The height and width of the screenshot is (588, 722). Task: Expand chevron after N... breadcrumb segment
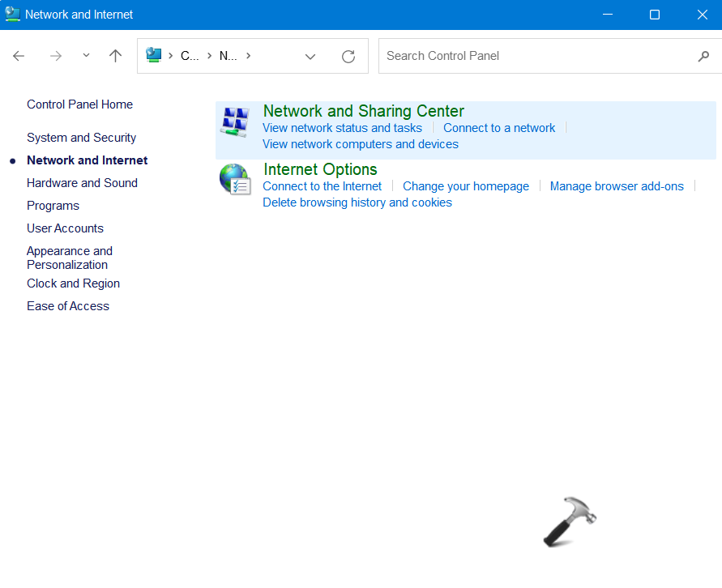(x=248, y=56)
